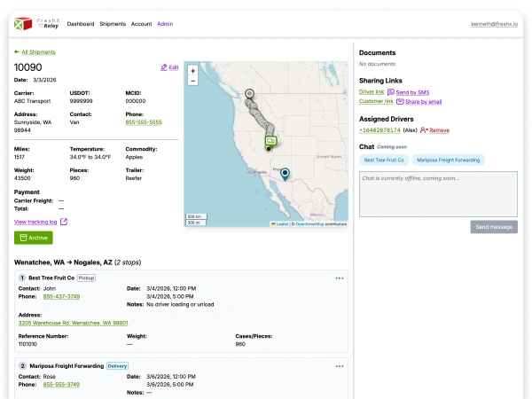Send driver link by SMS

(412, 92)
